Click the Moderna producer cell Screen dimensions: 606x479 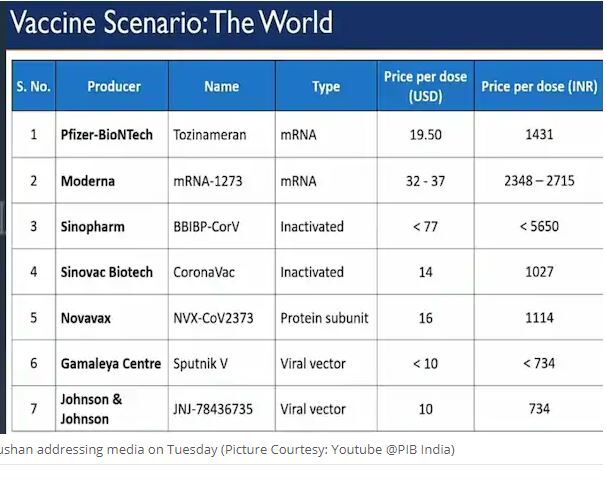click(87, 181)
